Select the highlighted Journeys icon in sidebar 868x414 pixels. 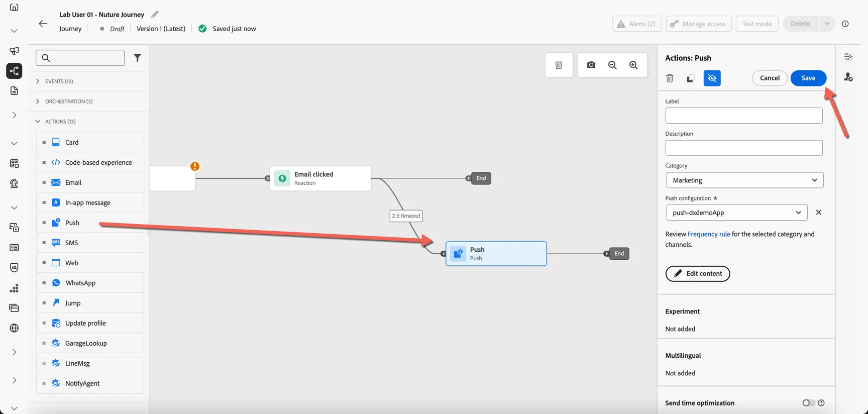click(14, 71)
